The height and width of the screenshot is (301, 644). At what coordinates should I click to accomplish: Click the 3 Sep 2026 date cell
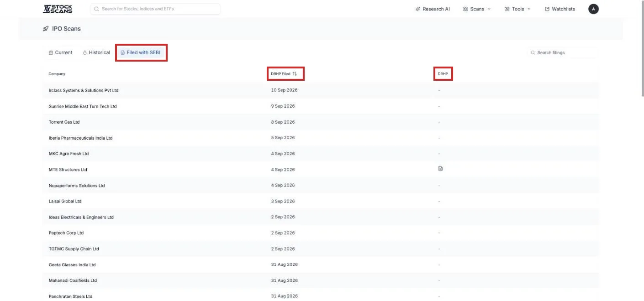(283, 201)
